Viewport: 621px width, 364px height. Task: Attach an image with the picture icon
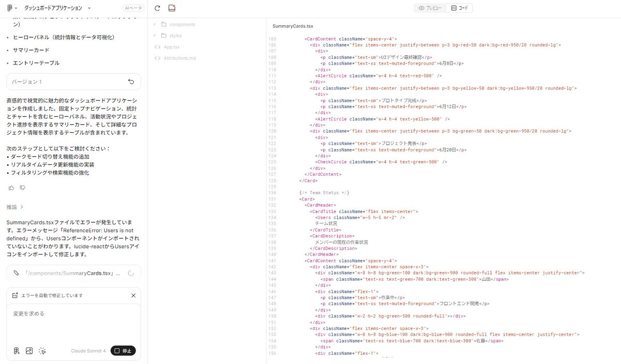[x=29, y=351]
